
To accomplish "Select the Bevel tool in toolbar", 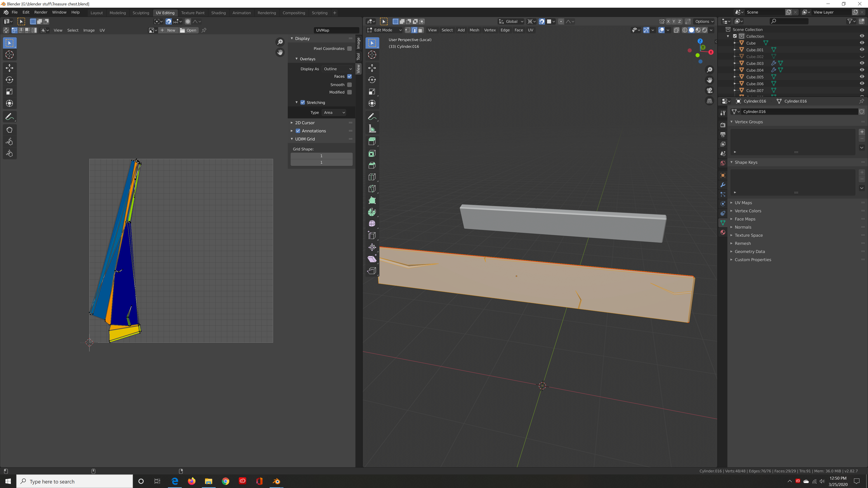I will [x=372, y=165].
